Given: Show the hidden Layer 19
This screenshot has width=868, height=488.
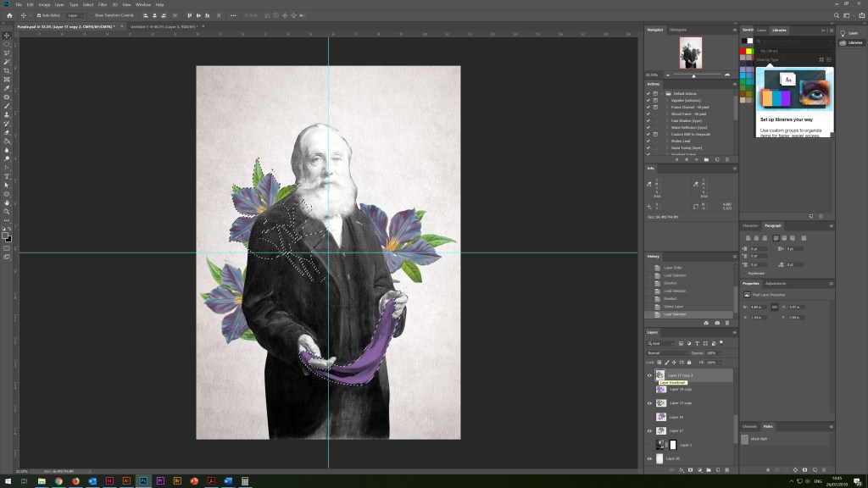Looking at the screenshot, I should tap(649, 417).
